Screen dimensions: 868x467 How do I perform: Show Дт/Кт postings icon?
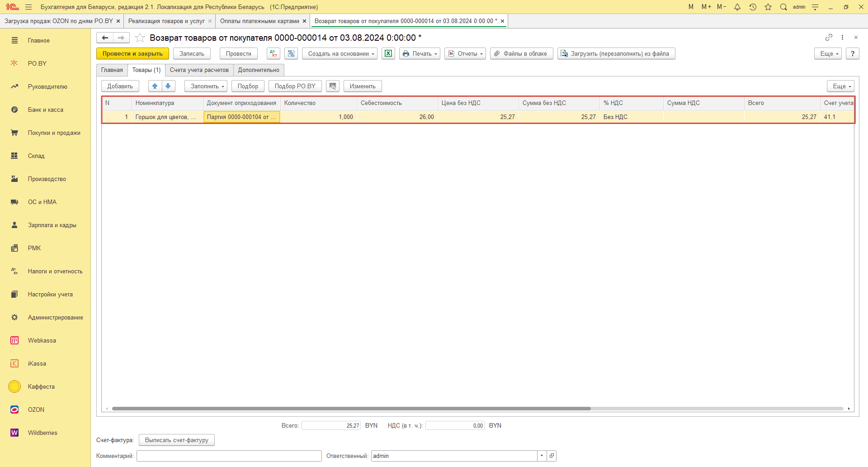point(274,53)
